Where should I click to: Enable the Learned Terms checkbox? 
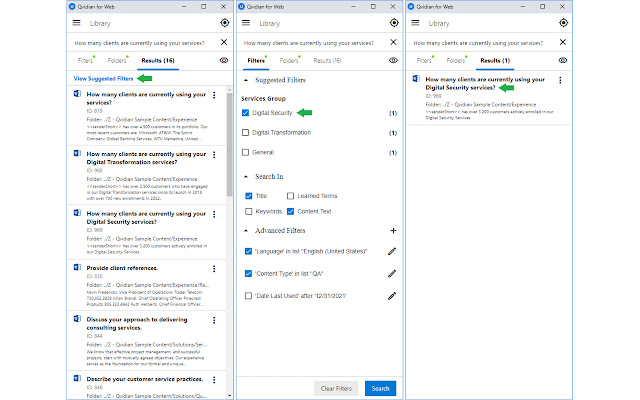290,196
